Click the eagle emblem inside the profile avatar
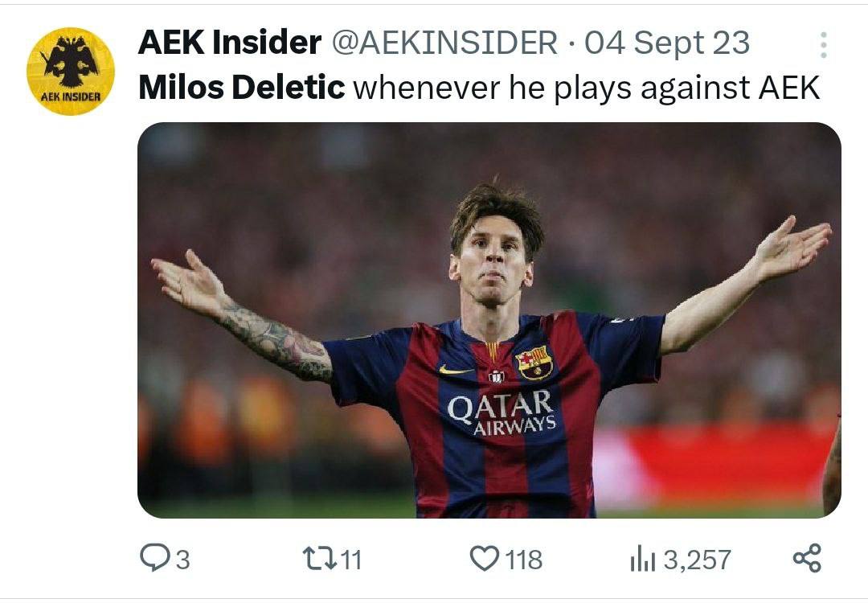 [x=71, y=62]
